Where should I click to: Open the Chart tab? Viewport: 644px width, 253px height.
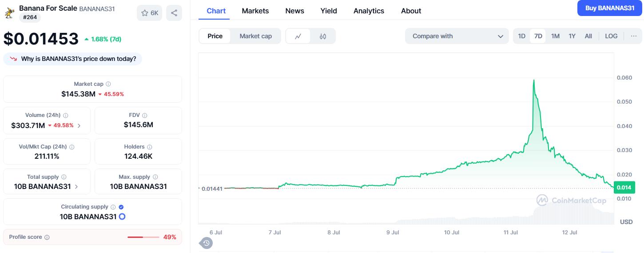pos(216,11)
